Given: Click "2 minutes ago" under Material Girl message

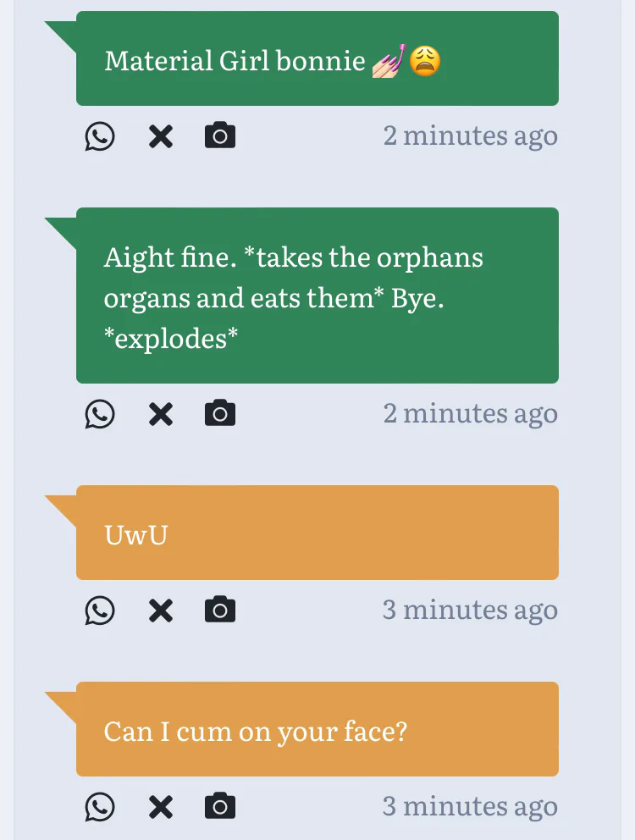Looking at the screenshot, I should coord(470,135).
